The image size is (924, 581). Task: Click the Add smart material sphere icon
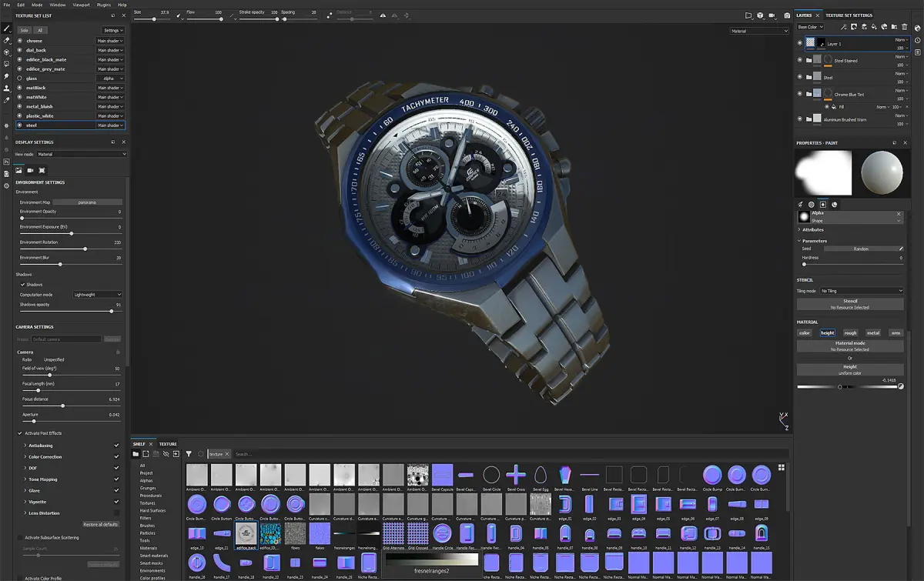(884, 27)
